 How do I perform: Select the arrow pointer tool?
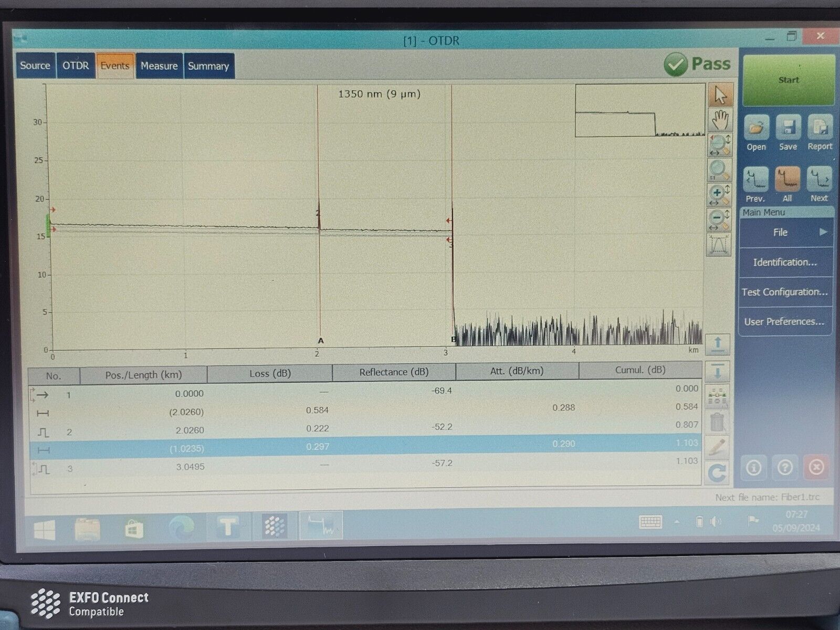pos(720,96)
